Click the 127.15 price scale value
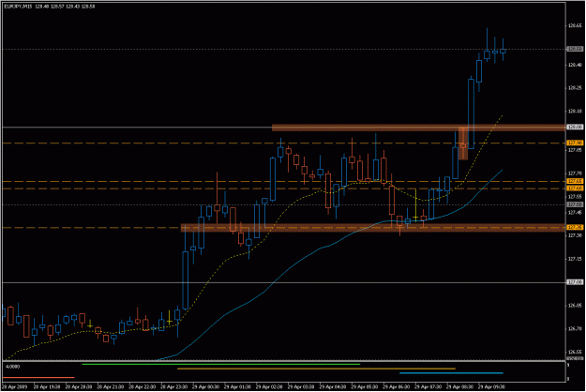586x392 pixels. (575, 259)
